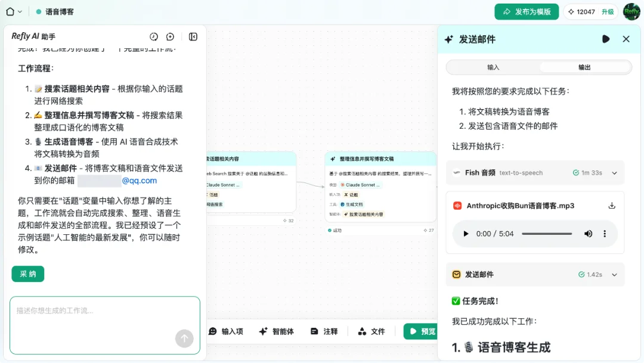The height and width of the screenshot is (363, 644).
Task: Open the three-dot menu on the audio player
Action: [605, 234]
